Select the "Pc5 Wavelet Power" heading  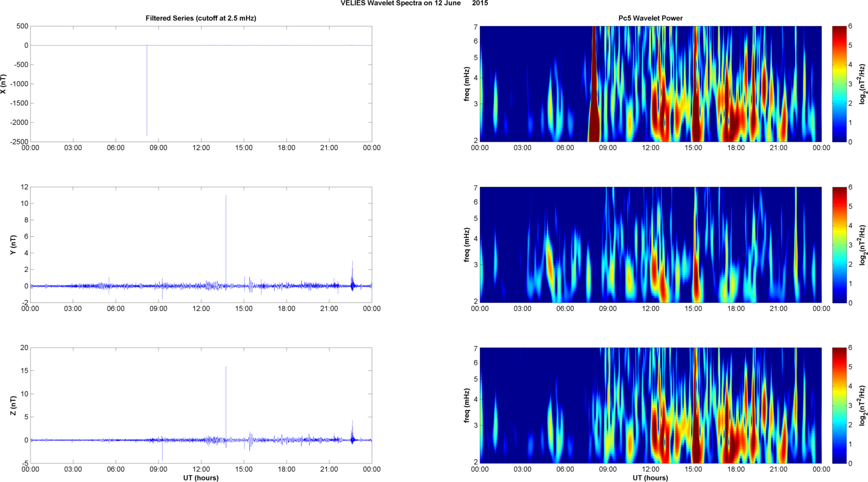click(650, 18)
